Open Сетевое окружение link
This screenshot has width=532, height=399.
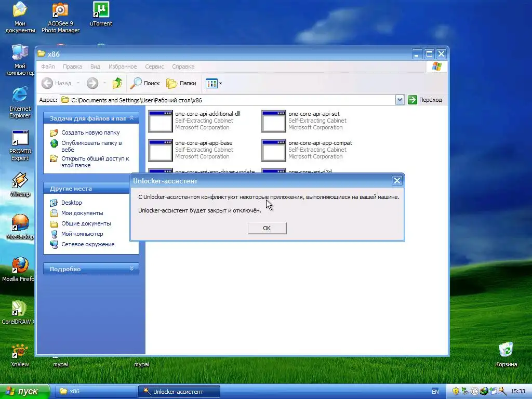pyautogui.click(x=88, y=244)
